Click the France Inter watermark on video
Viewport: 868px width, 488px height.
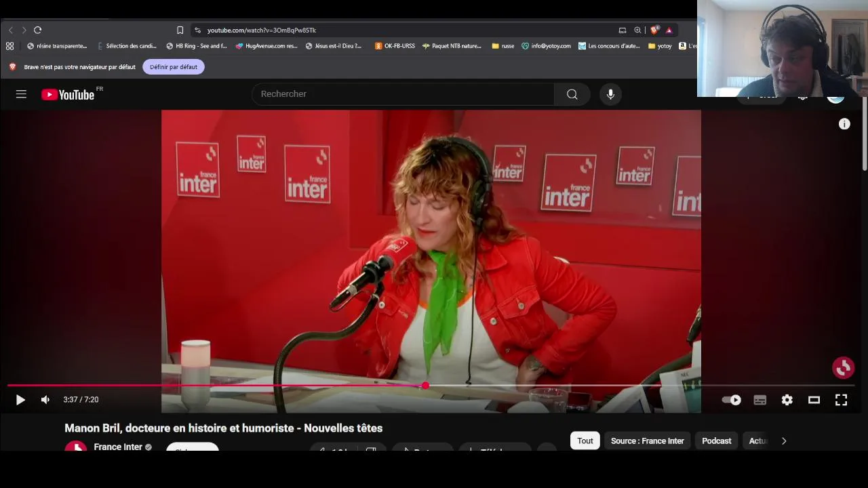844,367
